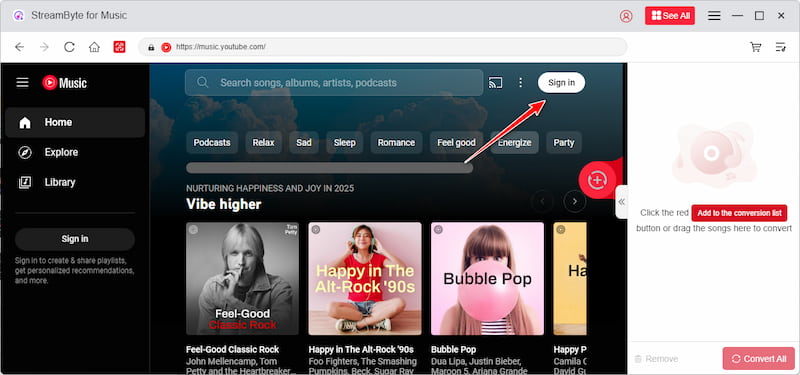Reload the page with the refresh icon
The image size is (800, 375).
pyautogui.click(x=69, y=47)
